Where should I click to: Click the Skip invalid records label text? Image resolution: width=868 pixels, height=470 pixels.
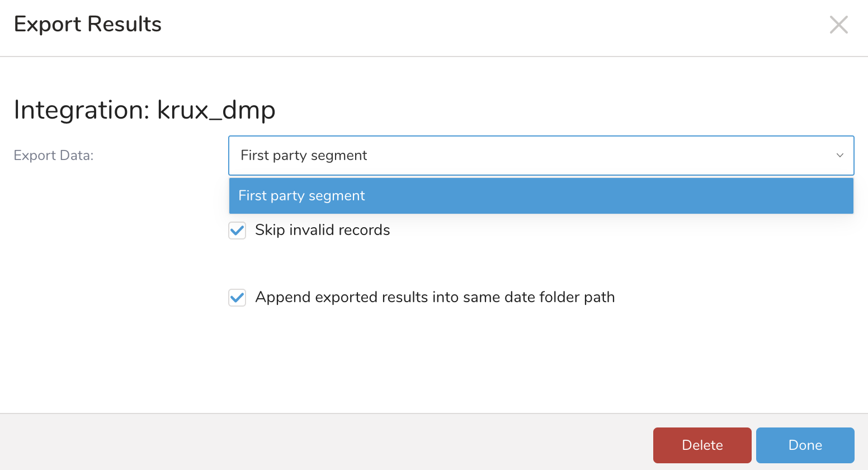(322, 230)
